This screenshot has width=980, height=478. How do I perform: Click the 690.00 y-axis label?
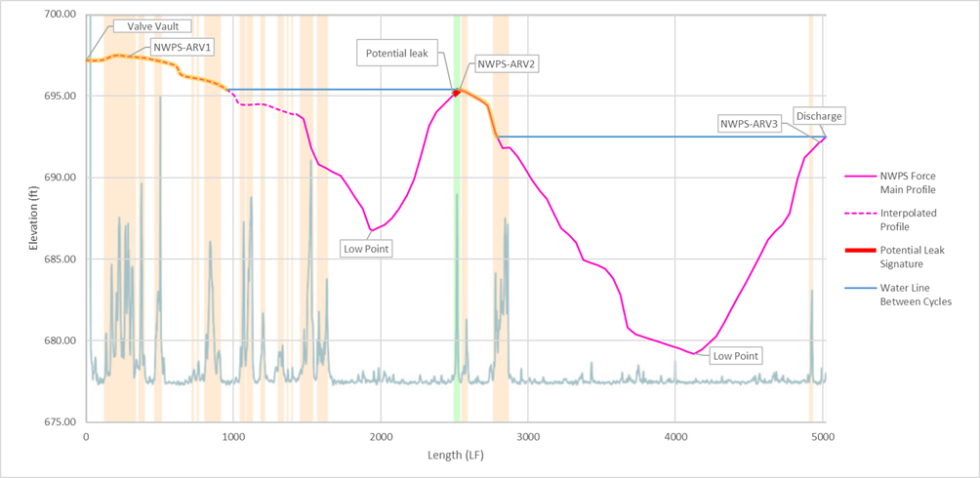point(61,178)
